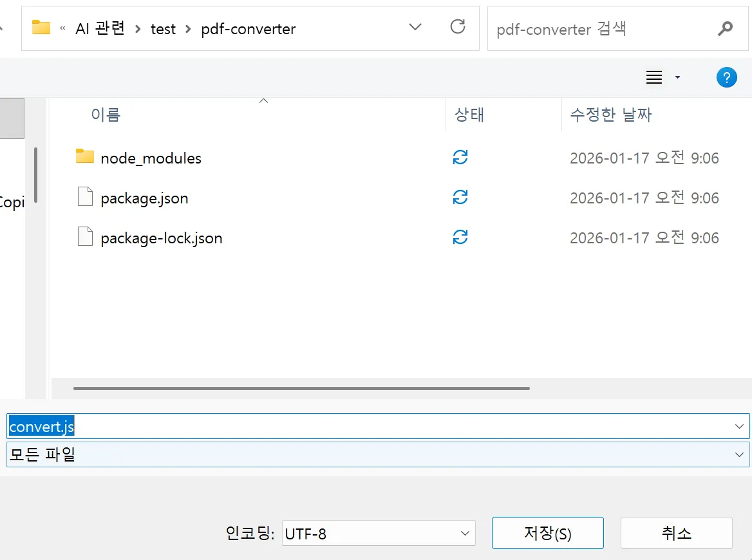Click the refresh icon in the address bar

(457, 28)
